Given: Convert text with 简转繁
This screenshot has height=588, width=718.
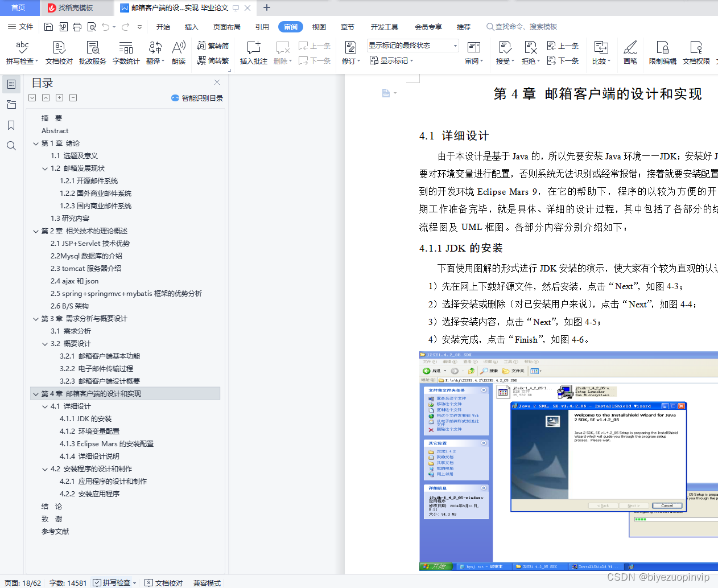Looking at the screenshot, I should (x=213, y=60).
